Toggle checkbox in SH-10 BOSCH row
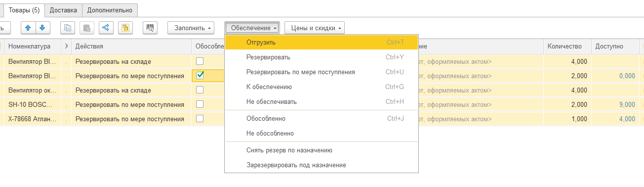 click(200, 104)
